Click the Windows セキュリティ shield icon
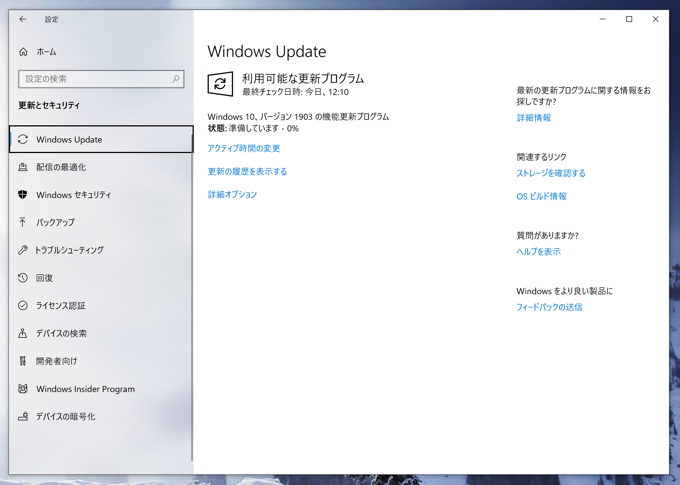 (23, 194)
